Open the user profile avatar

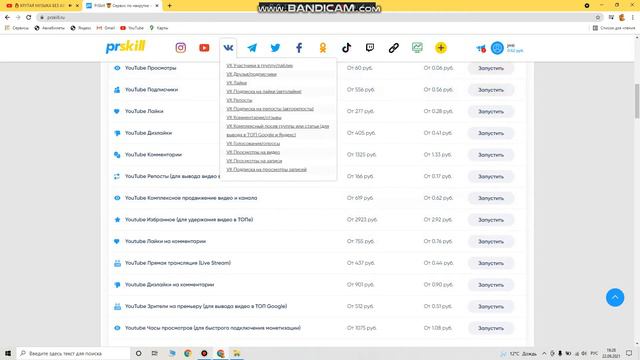pyautogui.click(x=497, y=48)
